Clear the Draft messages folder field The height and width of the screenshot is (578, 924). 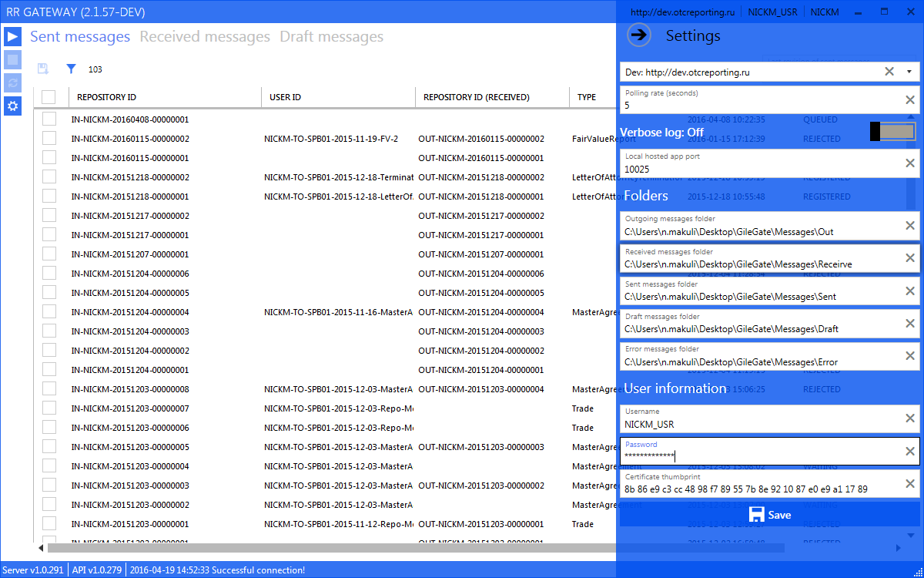click(910, 322)
